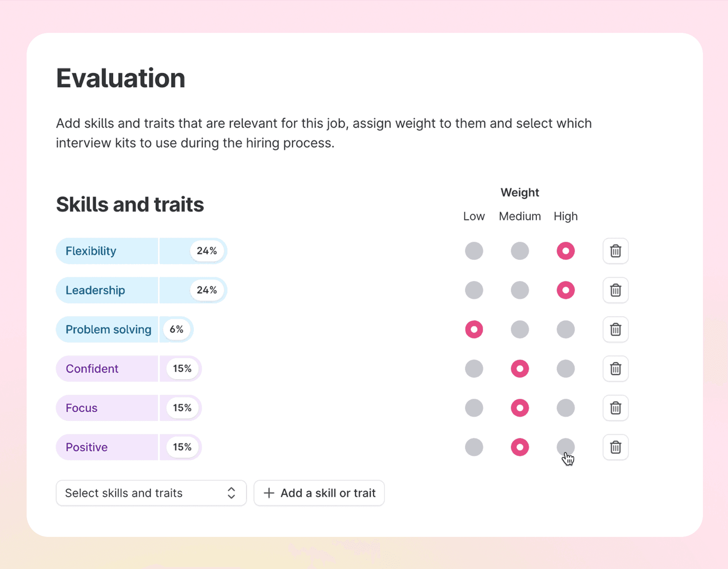
Task: Set Leadership weight to Medium
Action: tap(520, 290)
